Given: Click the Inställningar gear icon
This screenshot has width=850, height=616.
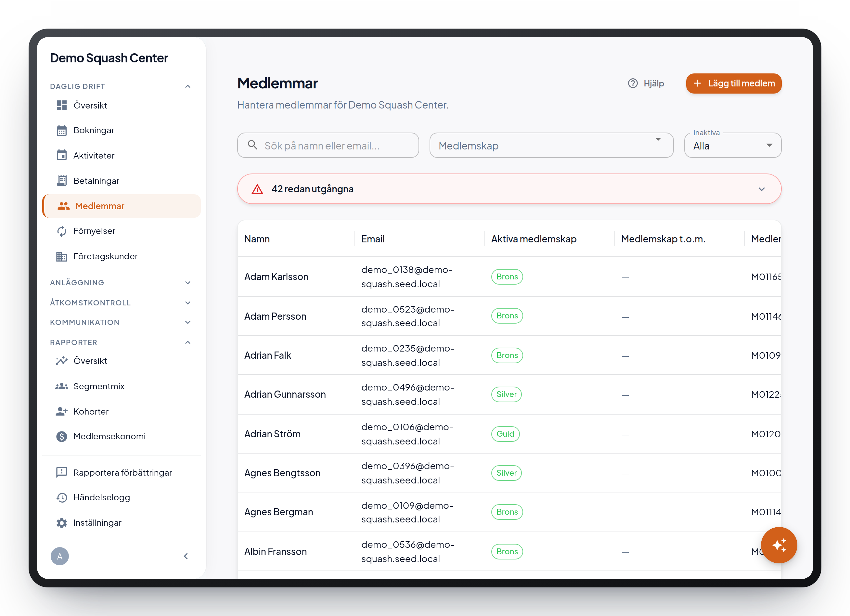Looking at the screenshot, I should [x=61, y=523].
